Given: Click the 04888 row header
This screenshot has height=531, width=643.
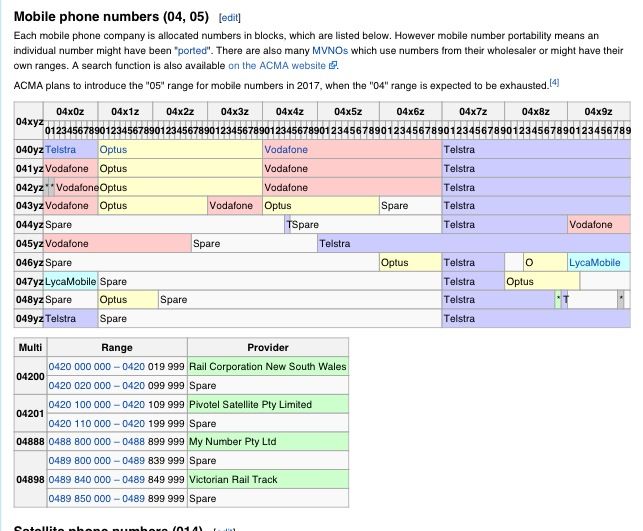Looking at the screenshot, I should pyautogui.click(x=31, y=442).
